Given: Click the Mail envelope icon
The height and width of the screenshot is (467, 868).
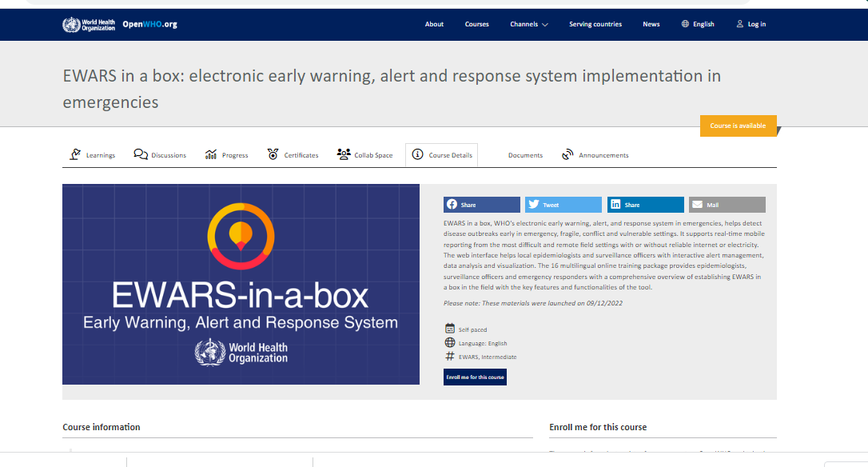Looking at the screenshot, I should pyautogui.click(x=698, y=205).
